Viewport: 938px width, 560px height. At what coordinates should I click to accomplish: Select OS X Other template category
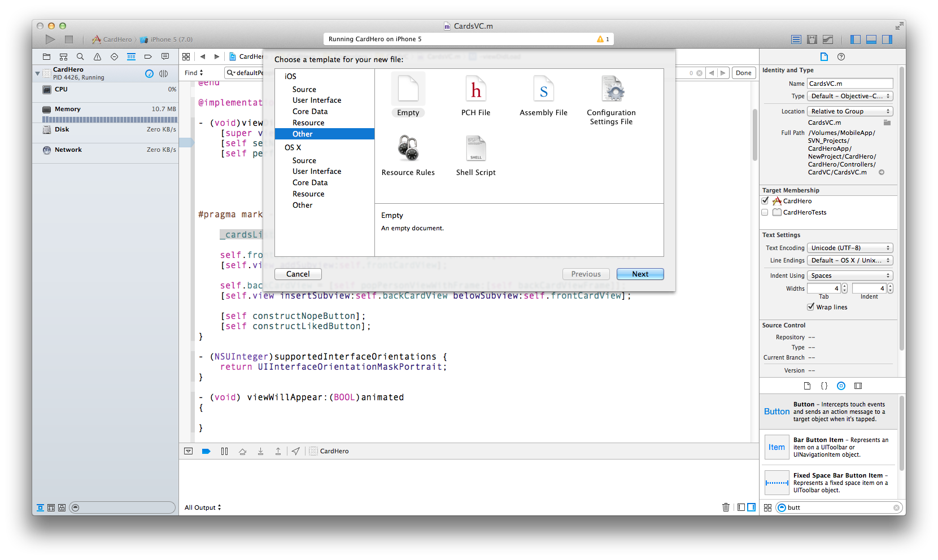pos(303,205)
